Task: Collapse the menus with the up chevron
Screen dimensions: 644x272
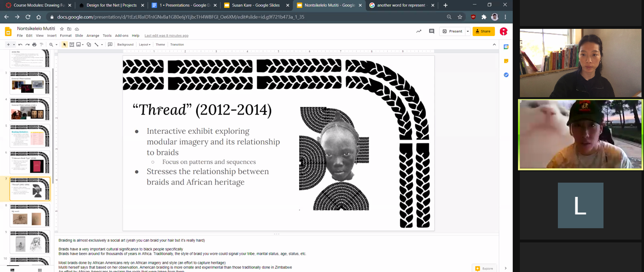Action: pos(494,45)
